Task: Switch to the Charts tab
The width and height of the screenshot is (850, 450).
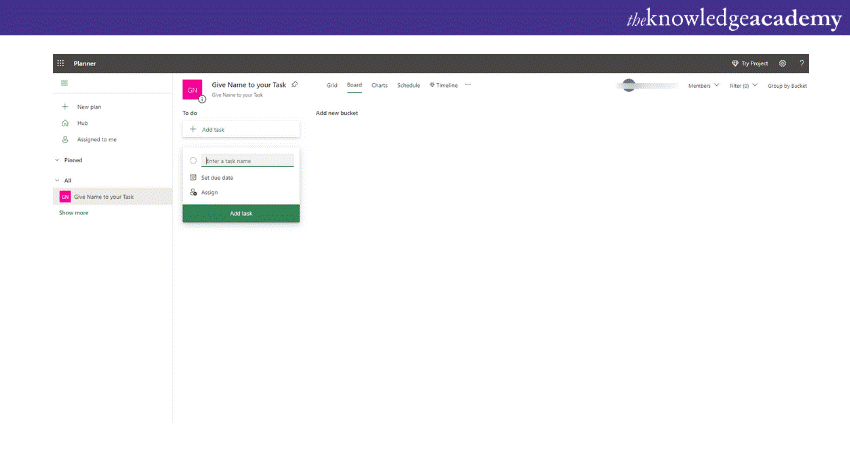Action: (x=380, y=86)
